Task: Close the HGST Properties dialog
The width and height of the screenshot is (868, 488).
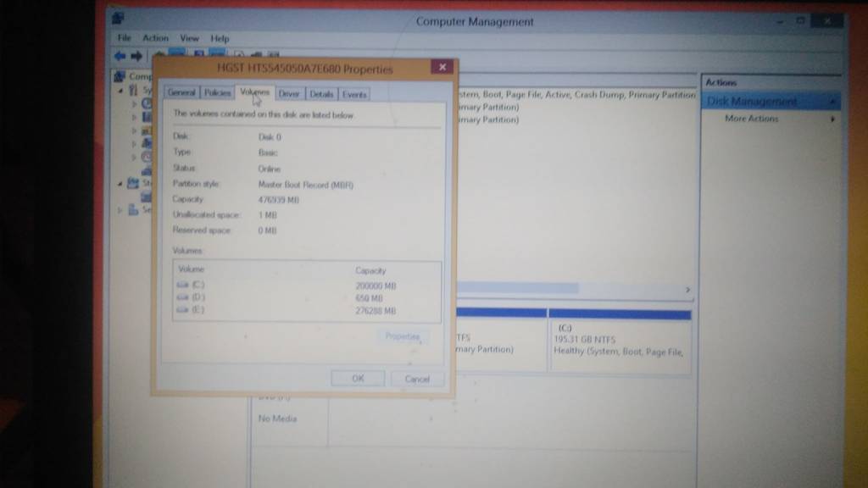Action: pyautogui.click(x=442, y=67)
